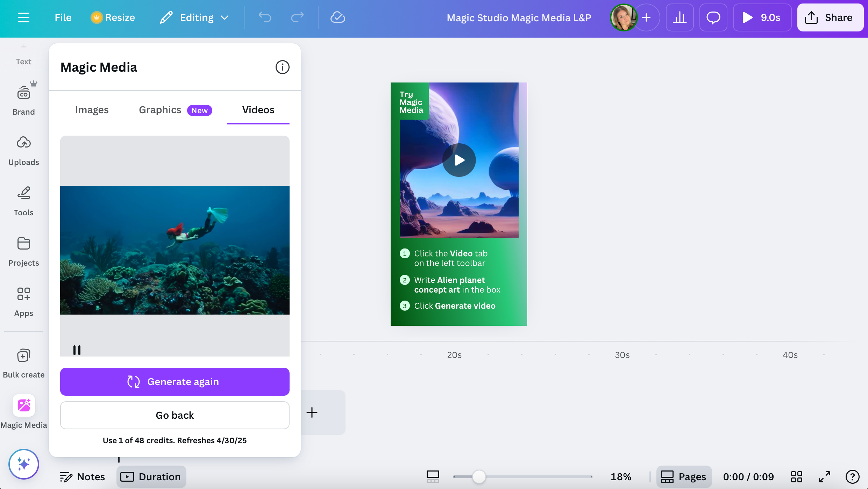Screen dimensions: 868x489
Task: Open Bulk create from the sidebar
Action: [23, 362]
